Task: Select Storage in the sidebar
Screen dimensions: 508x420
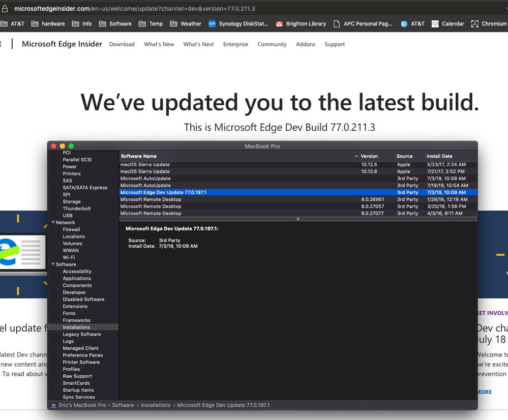Action: click(x=72, y=201)
